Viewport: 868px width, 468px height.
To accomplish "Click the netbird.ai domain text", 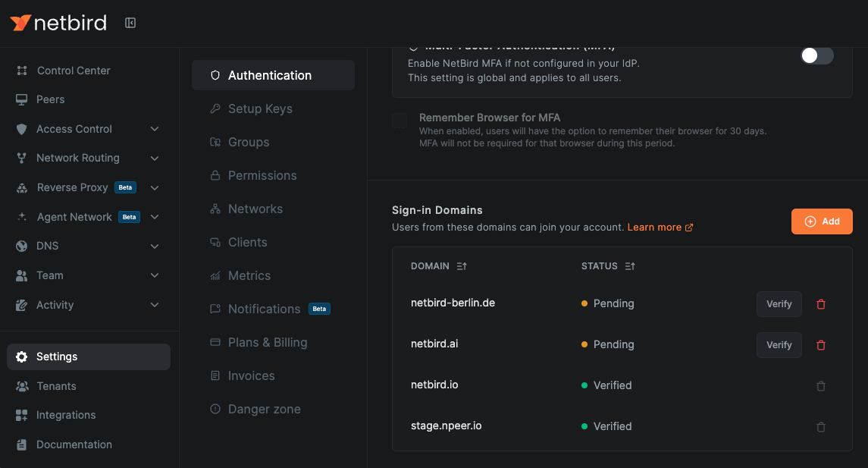I will tap(434, 344).
